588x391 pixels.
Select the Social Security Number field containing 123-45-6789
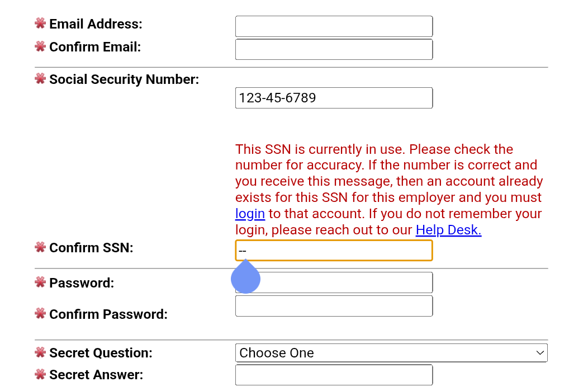click(334, 98)
